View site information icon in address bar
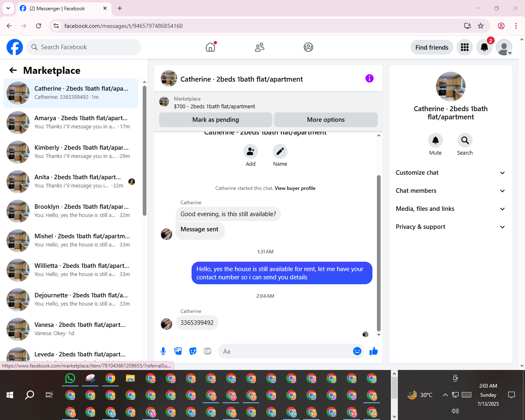The image size is (525, 420). pos(56,26)
